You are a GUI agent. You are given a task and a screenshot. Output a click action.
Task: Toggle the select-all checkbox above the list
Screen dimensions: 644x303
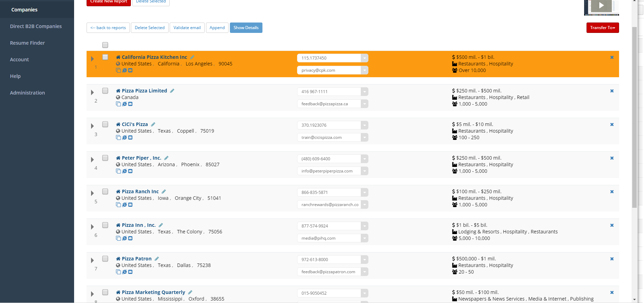[105, 45]
